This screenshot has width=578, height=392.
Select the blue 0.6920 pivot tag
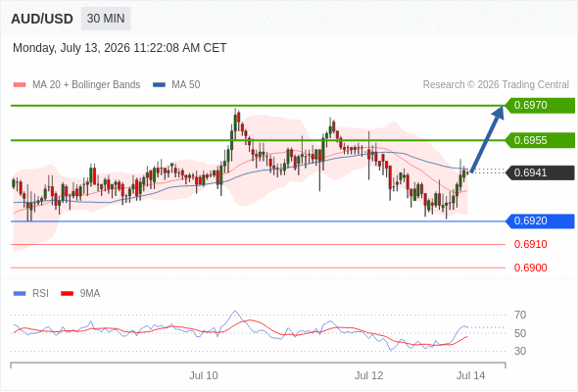[x=540, y=221]
